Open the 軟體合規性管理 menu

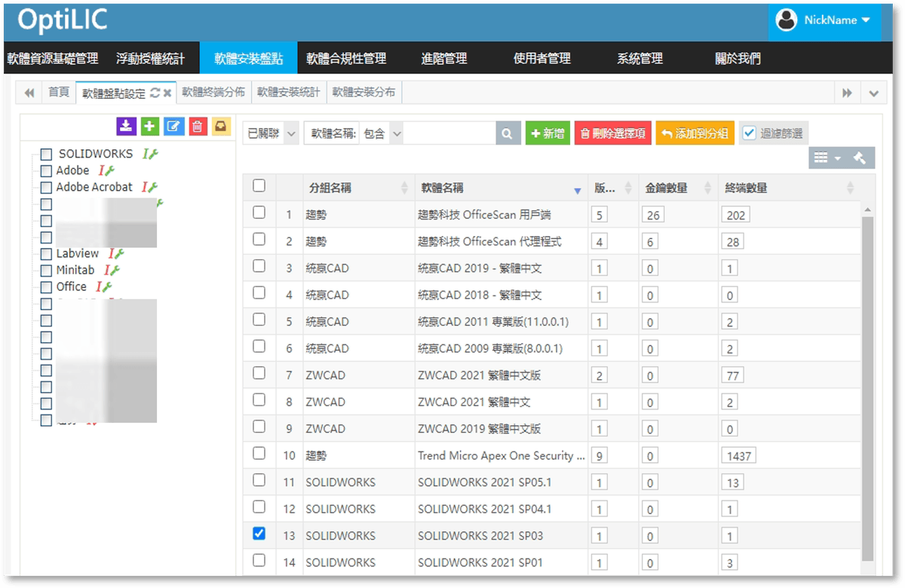pos(346,58)
